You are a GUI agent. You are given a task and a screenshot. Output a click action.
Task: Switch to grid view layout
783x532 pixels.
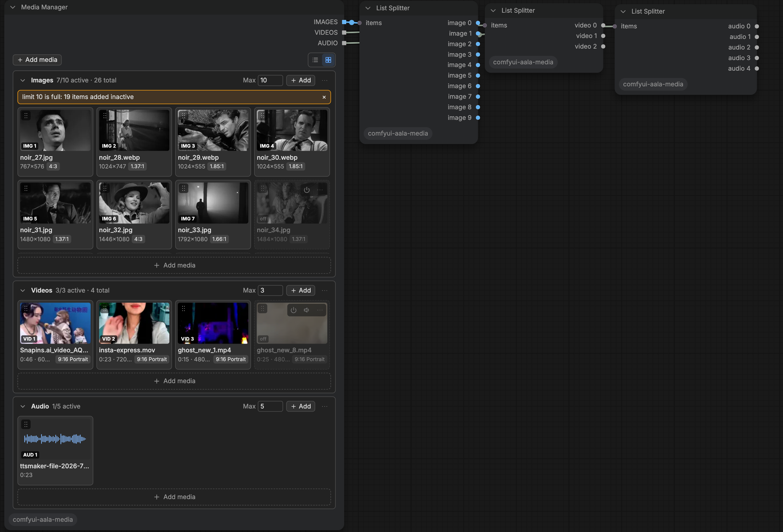tap(328, 60)
